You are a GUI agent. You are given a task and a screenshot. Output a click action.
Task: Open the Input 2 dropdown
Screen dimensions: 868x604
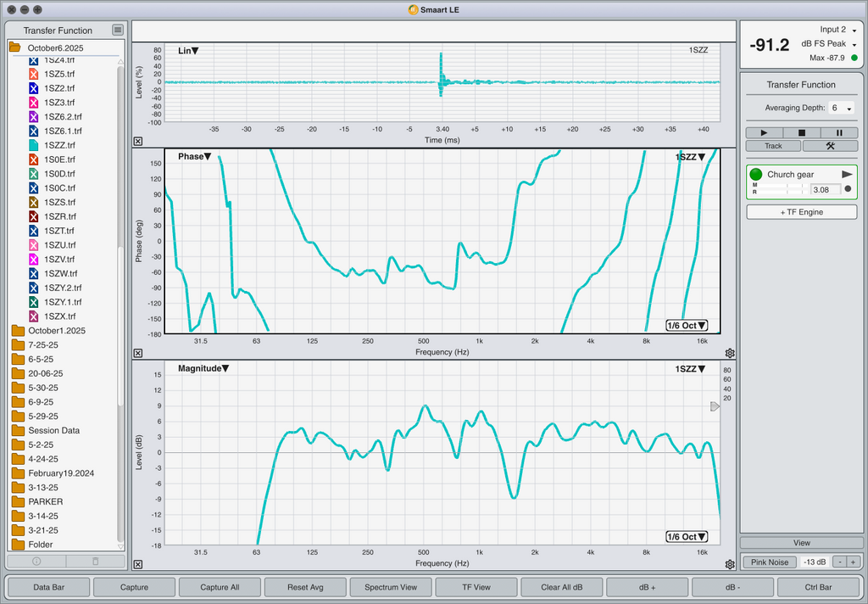point(837,30)
